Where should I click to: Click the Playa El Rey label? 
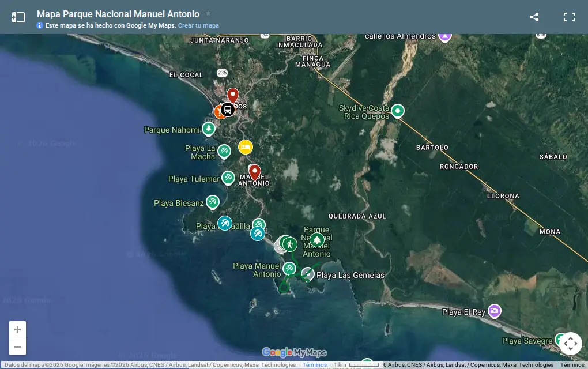point(463,312)
